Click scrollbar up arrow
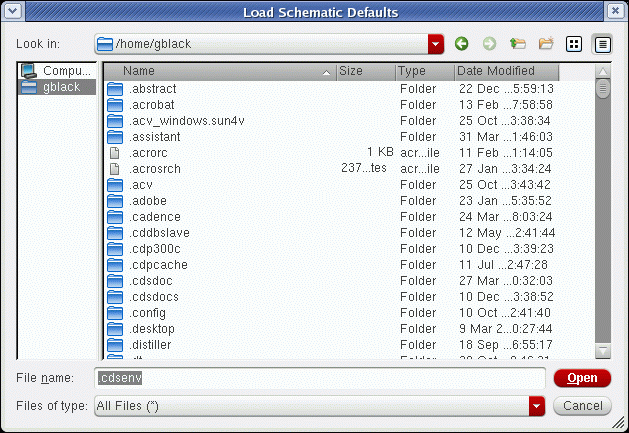The image size is (629, 433). [603, 71]
